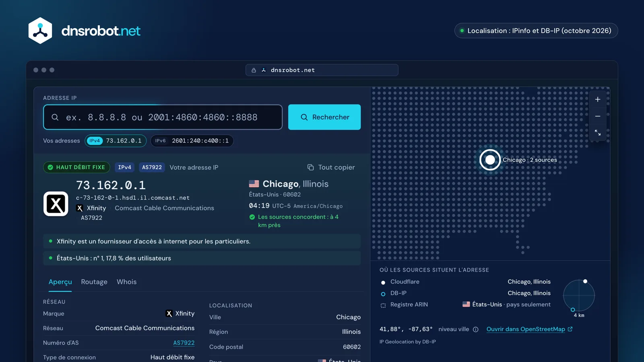Click postal code value 60602 in table
Image resolution: width=644 pixels, height=362 pixels.
352,347
